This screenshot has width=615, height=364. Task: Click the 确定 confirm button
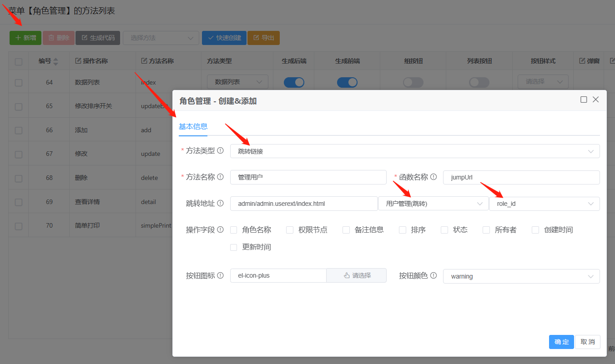561,342
